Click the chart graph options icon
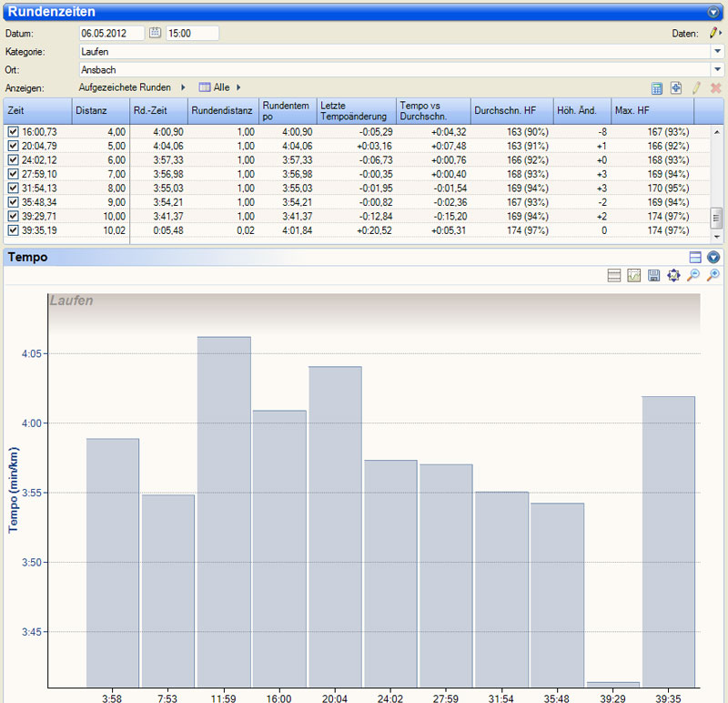The height and width of the screenshot is (703, 728). tap(633, 276)
